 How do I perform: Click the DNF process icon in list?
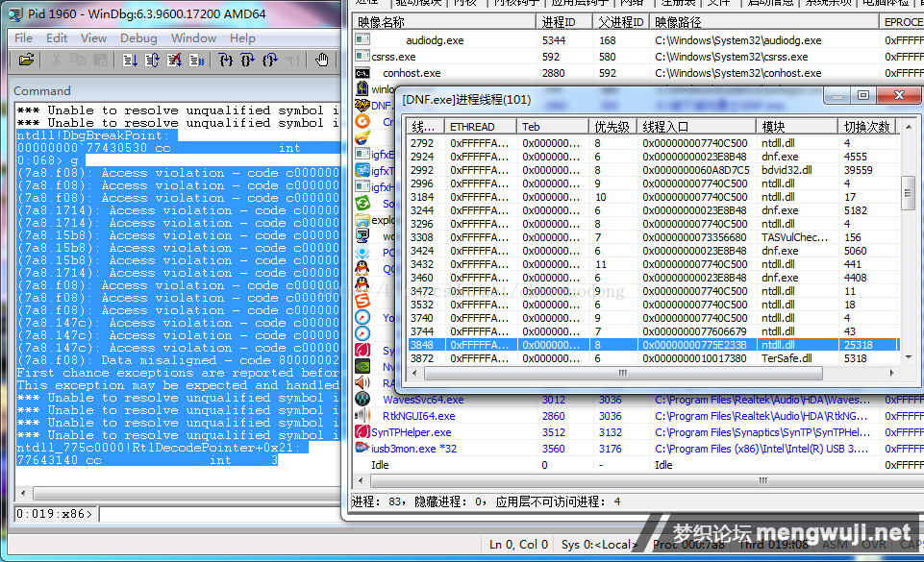(x=362, y=106)
